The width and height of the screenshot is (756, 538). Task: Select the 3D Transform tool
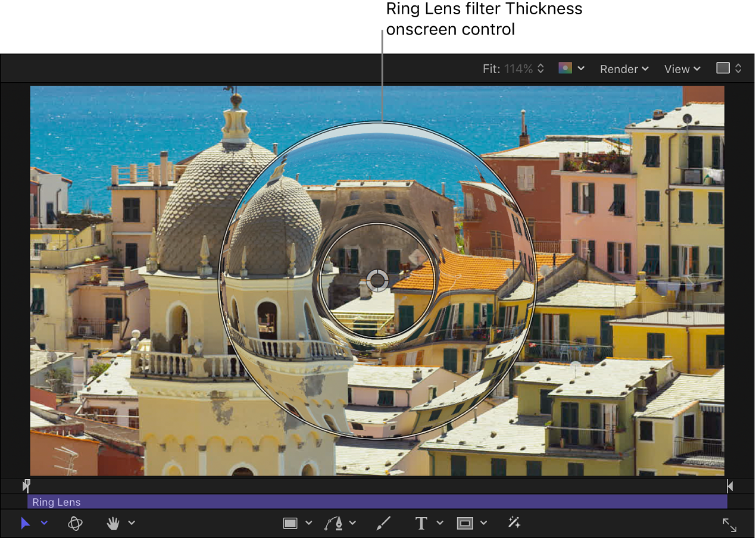75,524
